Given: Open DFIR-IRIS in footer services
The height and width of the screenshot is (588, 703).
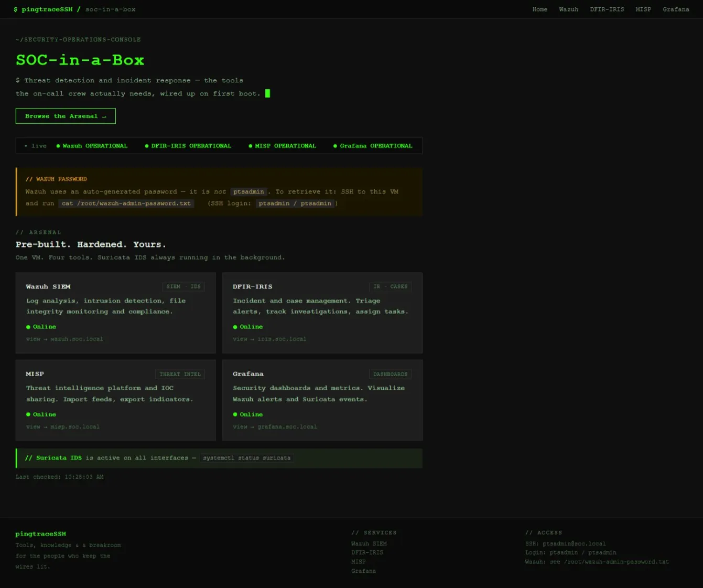Looking at the screenshot, I should click(367, 552).
